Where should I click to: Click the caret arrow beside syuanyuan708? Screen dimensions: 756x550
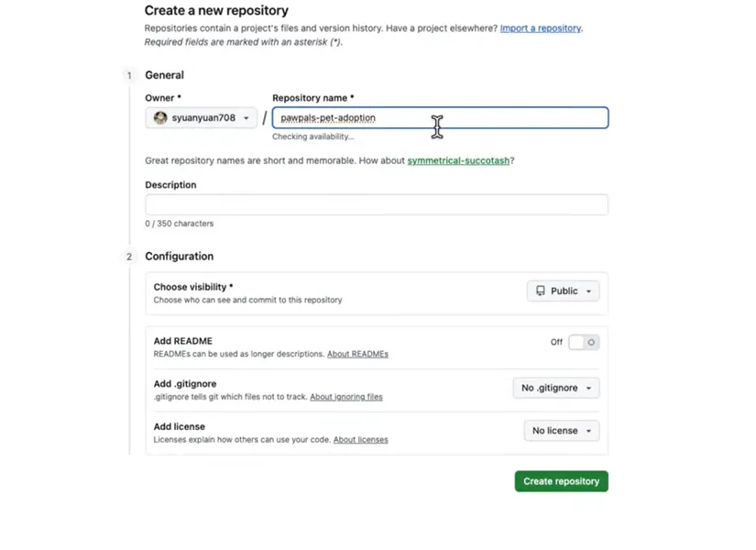247,118
